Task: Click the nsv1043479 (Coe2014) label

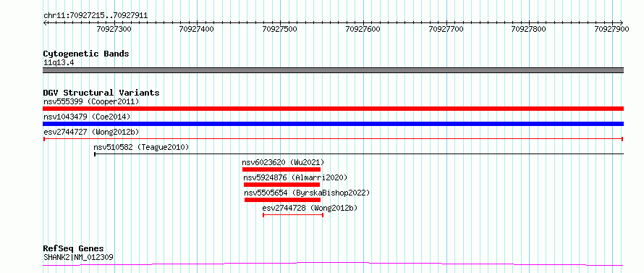Action: pos(87,117)
